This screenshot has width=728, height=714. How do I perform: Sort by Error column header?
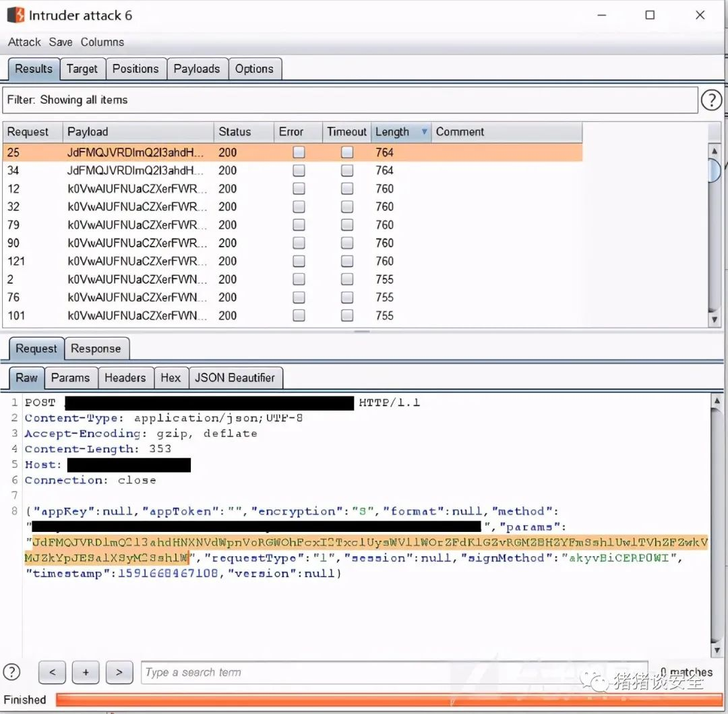coord(298,132)
